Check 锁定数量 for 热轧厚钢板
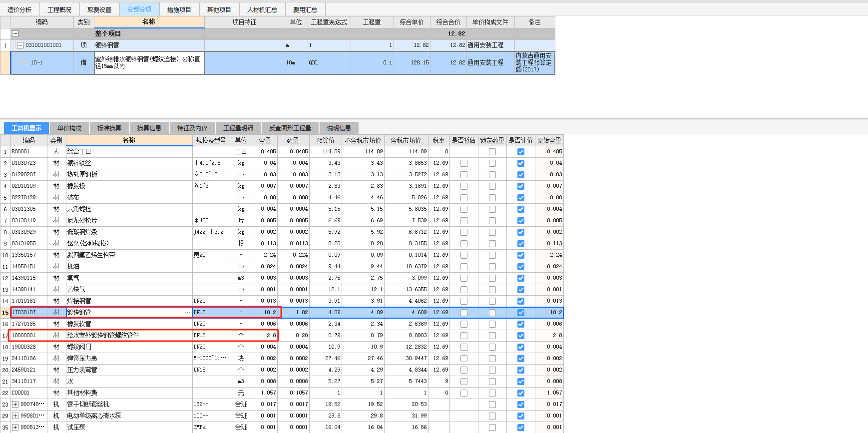 pos(492,175)
